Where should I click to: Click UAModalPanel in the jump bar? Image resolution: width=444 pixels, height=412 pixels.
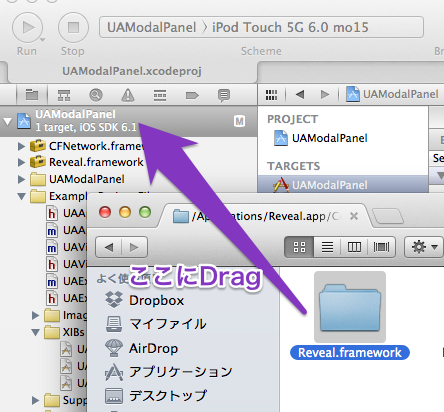coord(392,94)
